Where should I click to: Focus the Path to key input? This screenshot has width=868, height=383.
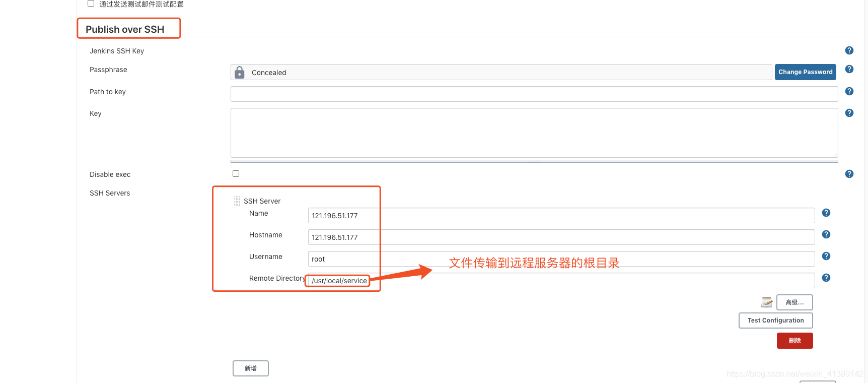(x=534, y=94)
